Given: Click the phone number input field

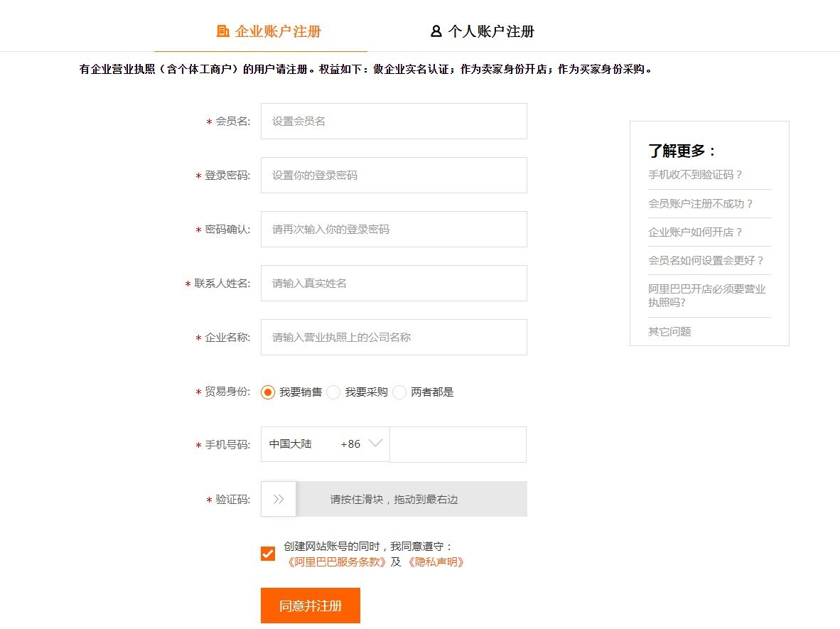Looking at the screenshot, I should (458, 443).
